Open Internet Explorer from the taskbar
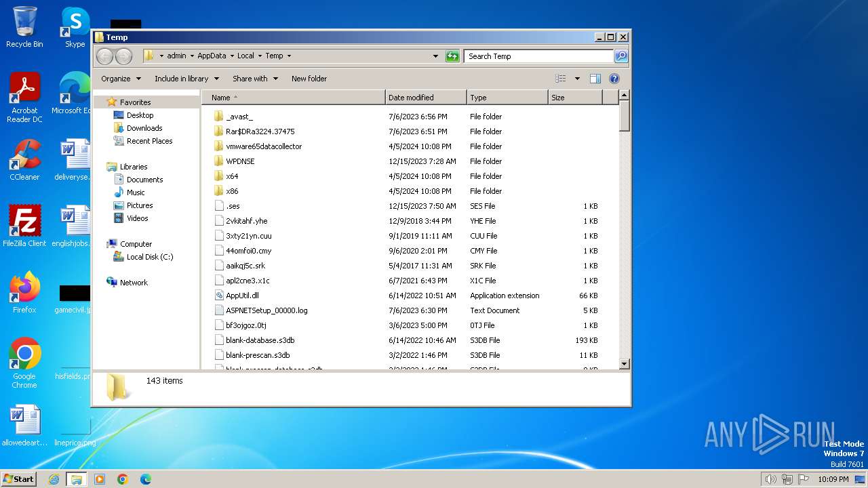 pos(54,479)
